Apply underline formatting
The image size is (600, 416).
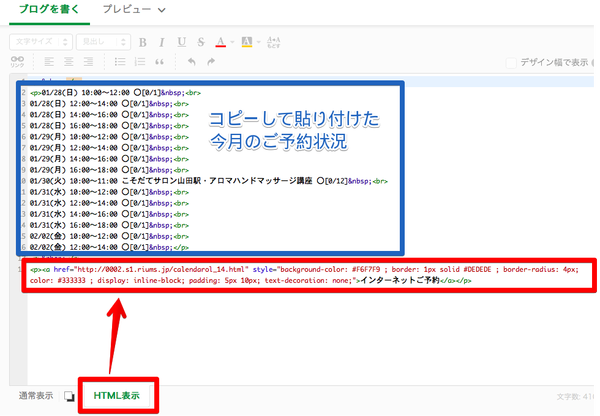(180, 42)
